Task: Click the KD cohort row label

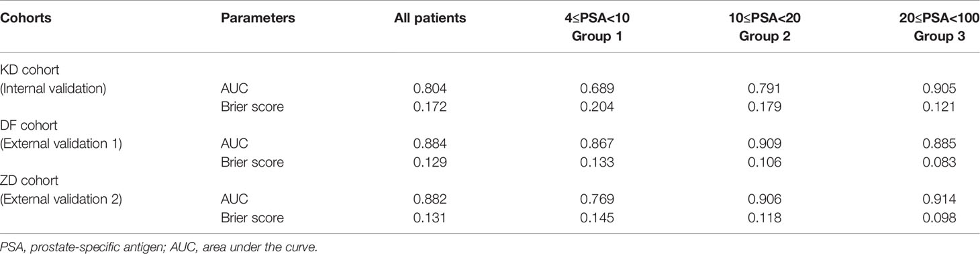Action: (x=27, y=70)
